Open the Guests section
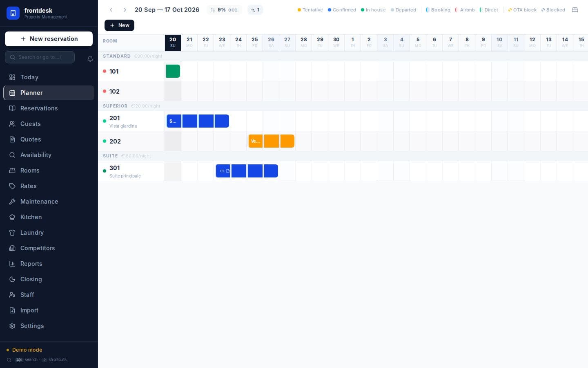 pos(49,124)
